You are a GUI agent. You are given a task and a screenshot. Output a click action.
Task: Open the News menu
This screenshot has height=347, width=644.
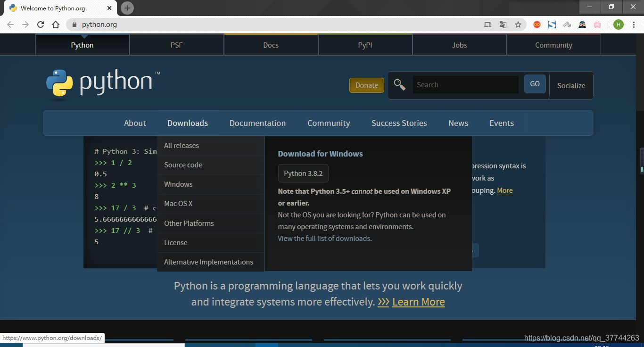tap(458, 123)
